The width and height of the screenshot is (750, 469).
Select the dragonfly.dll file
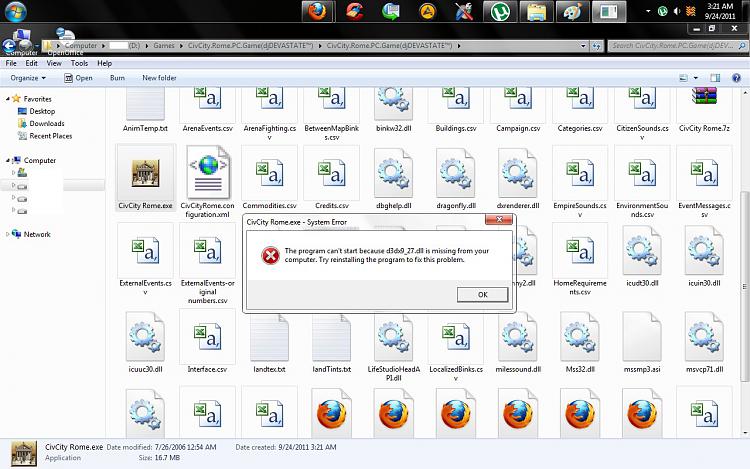pos(456,178)
